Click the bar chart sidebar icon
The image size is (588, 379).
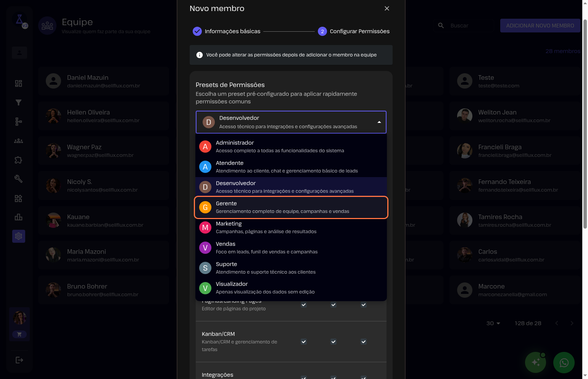tap(18, 217)
